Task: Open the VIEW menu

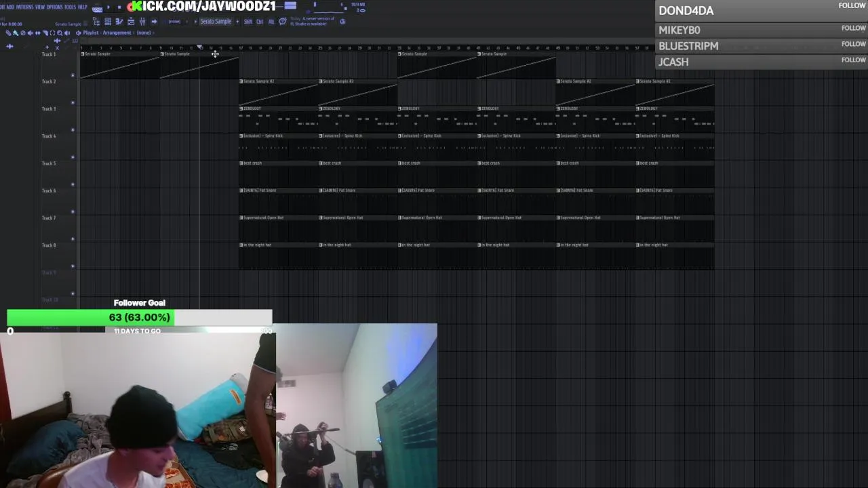Action: (40, 7)
